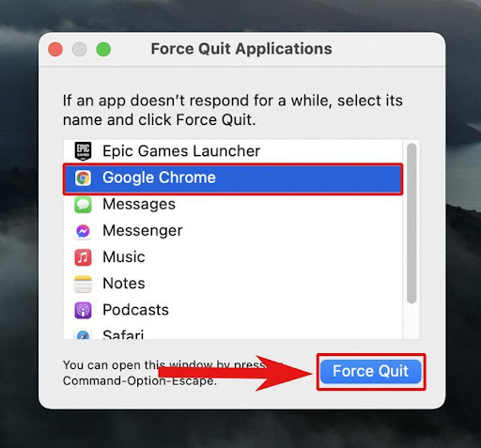Image resolution: width=481 pixels, height=448 pixels.
Task: Pick the Music entry text
Action: coord(124,257)
